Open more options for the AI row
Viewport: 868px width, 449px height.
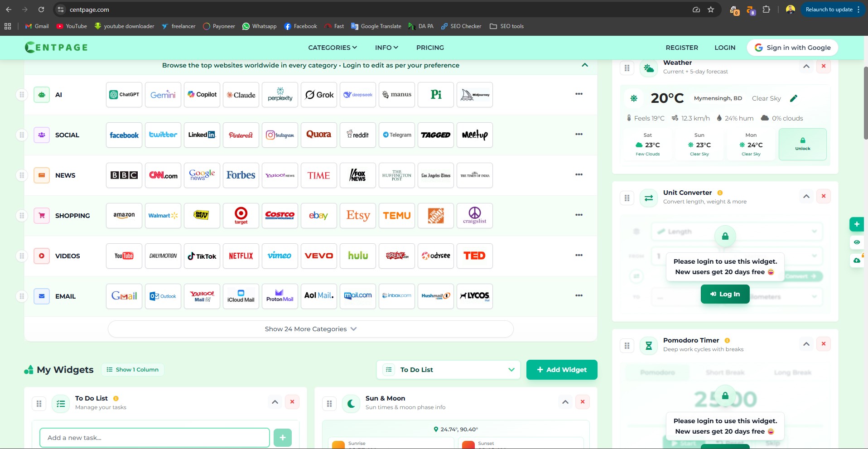[579, 94]
